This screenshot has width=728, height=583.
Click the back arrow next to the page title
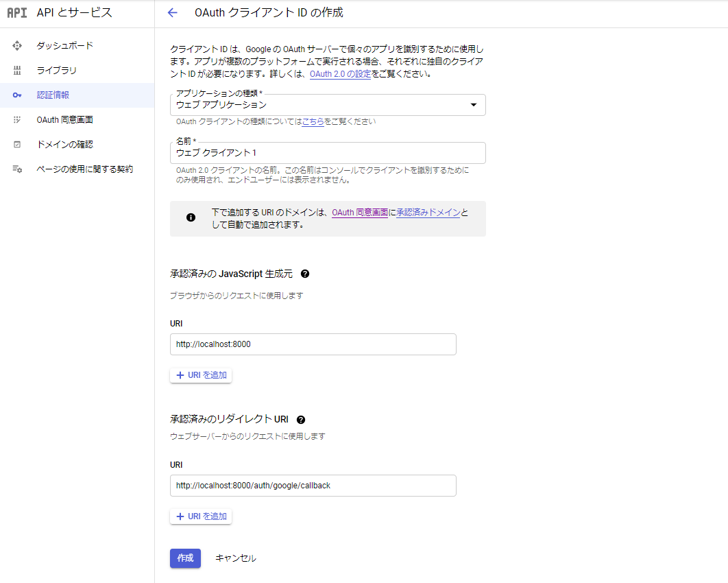pyautogui.click(x=172, y=12)
